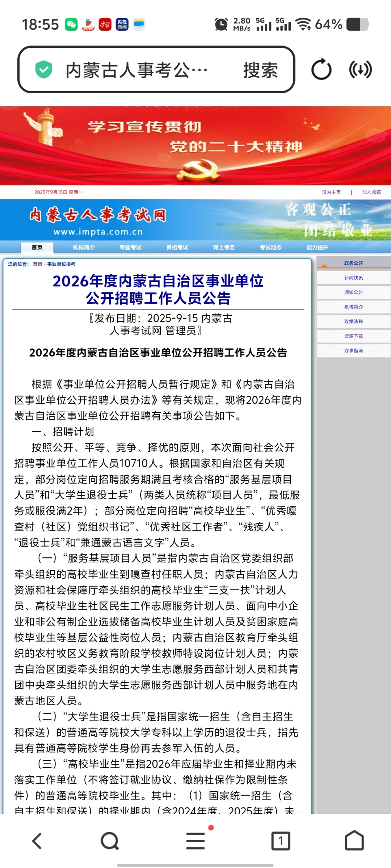Open the browser search magnifier icon

[110, 841]
